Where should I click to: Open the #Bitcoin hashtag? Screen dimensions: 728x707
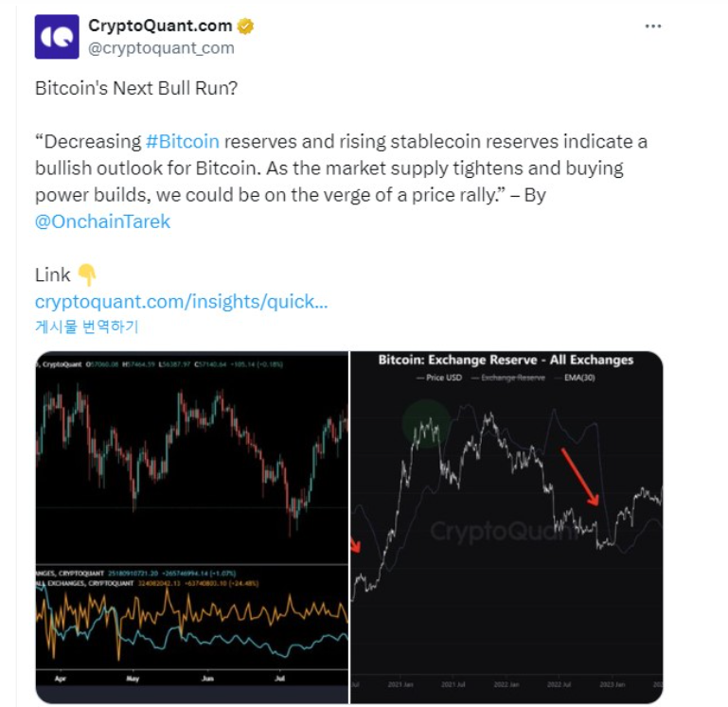183,142
